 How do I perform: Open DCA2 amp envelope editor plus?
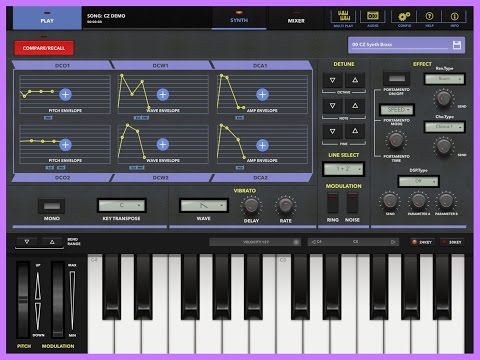coord(262,145)
